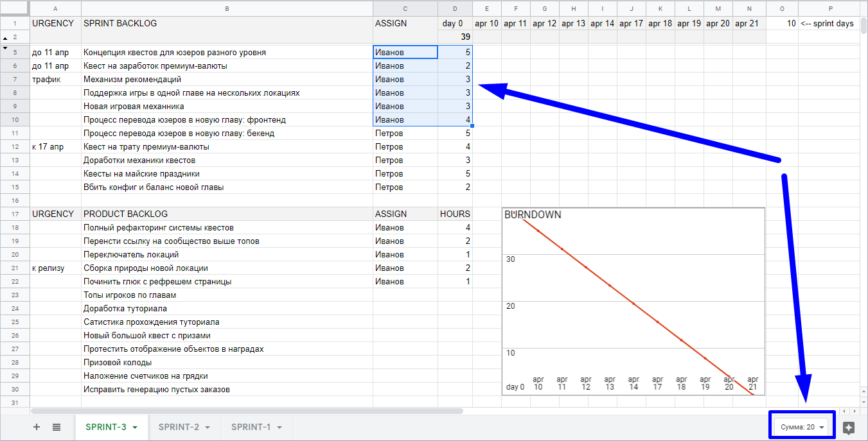Click the PRODUCT BACKLOG header cell
Screen dimensions: 868x441
point(227,214)
